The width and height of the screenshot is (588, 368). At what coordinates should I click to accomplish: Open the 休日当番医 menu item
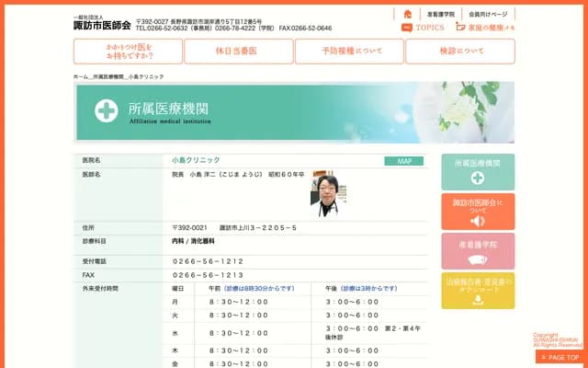tap(238, 52)
